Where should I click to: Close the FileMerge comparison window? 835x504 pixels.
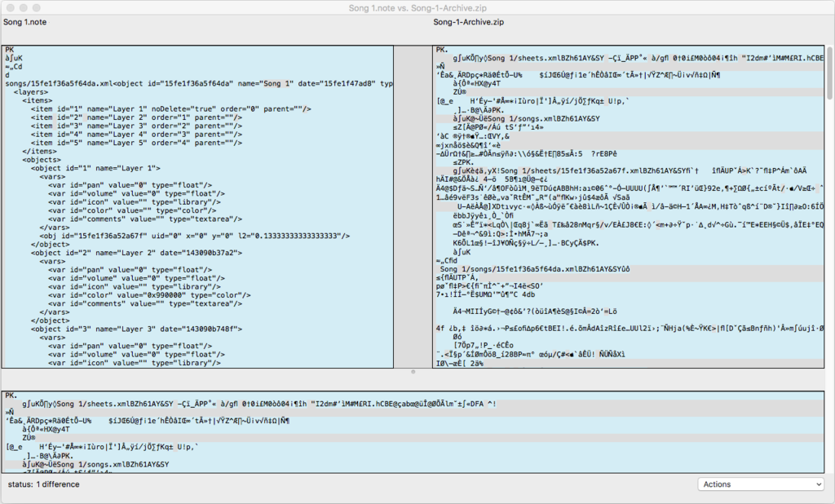pos(10,7)
